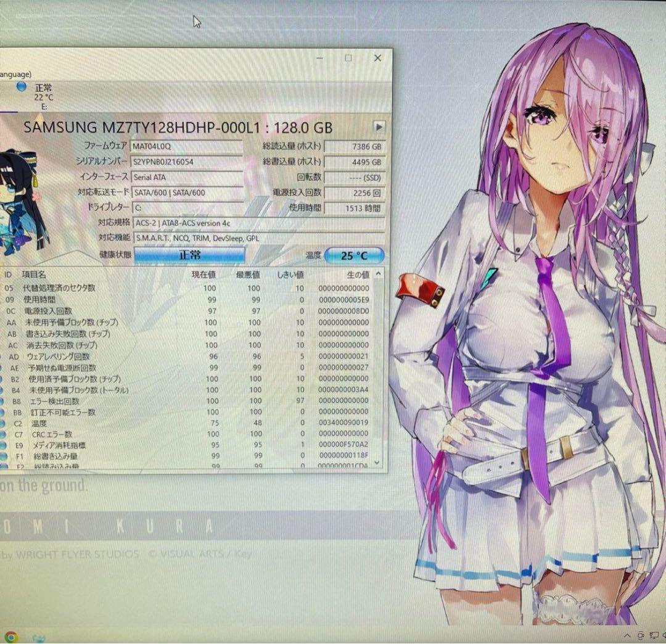Click the temperature 25 °C indicator
Screen dimensions: 666x644
(x=355, y=255)
